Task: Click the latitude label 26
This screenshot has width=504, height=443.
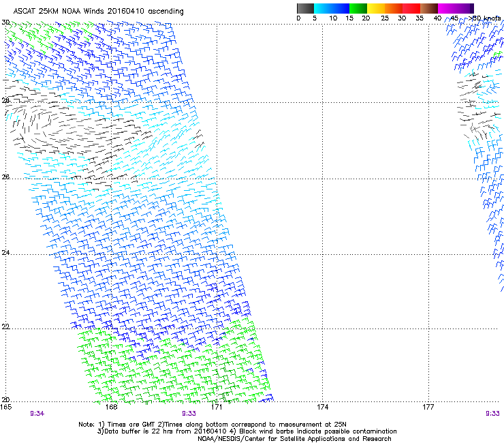Action: click(5, 177)
